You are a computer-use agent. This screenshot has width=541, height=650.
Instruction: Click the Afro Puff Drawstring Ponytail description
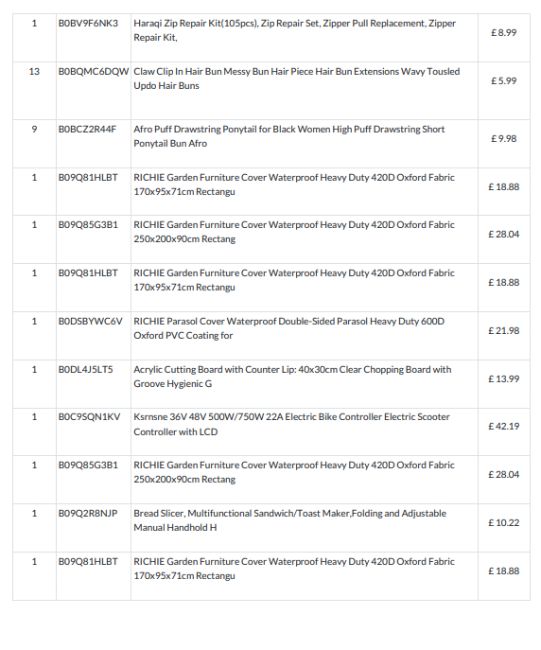click(289, 136)
